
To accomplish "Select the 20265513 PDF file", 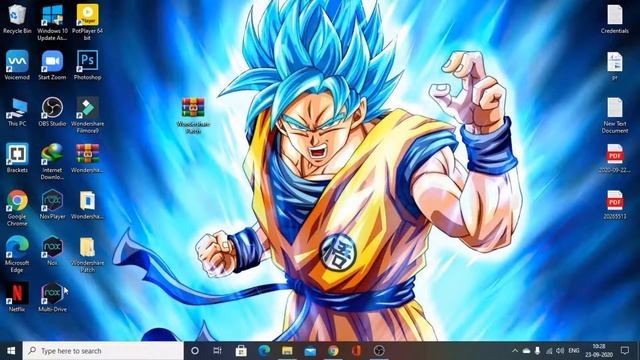I will pos(615,205).
